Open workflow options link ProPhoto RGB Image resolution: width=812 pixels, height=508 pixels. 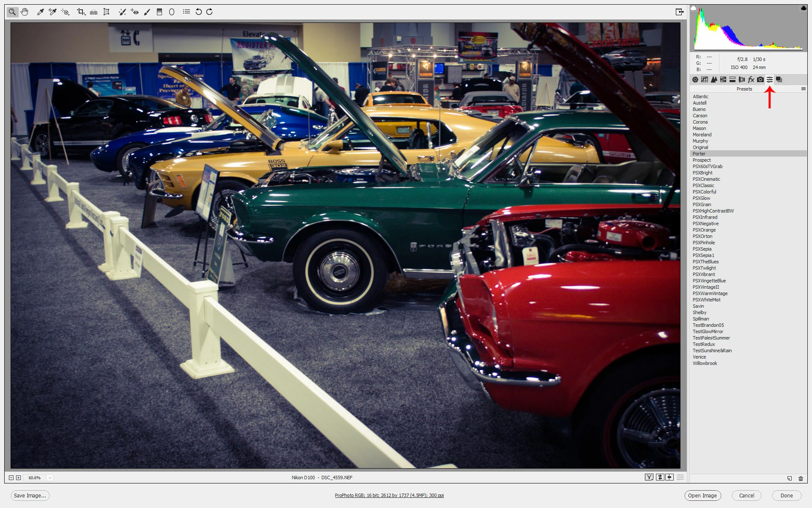pos(389,495)
